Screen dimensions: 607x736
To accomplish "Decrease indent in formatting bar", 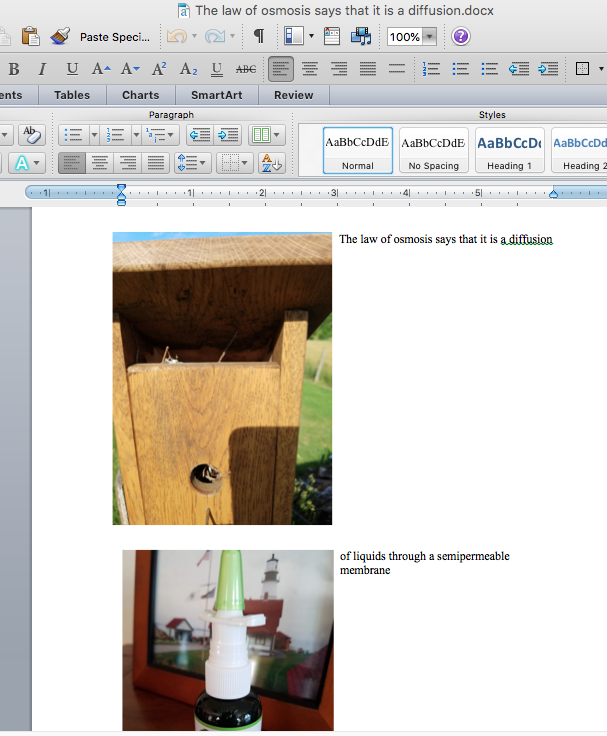I will (x=519, y=69).
